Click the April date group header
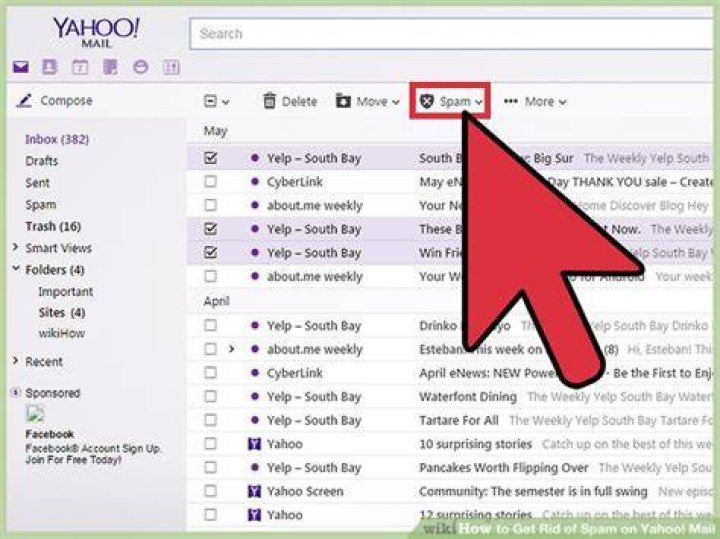 pyautogui.click(x=216, y=301)
